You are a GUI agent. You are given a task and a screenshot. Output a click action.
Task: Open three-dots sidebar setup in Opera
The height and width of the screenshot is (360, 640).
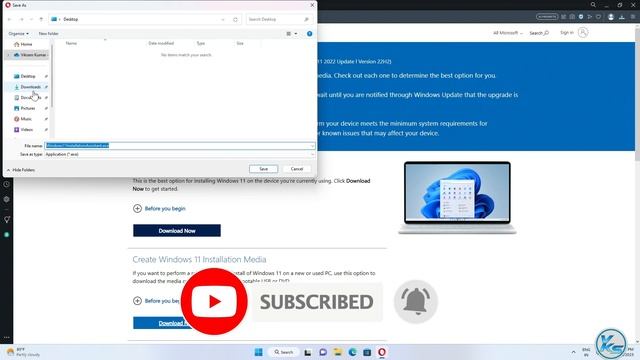[7, 338]
